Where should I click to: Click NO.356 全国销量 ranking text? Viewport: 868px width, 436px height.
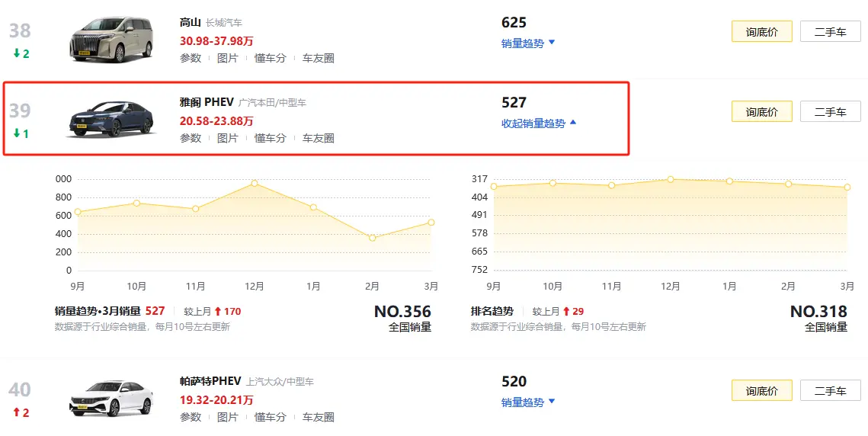(402, 319)
